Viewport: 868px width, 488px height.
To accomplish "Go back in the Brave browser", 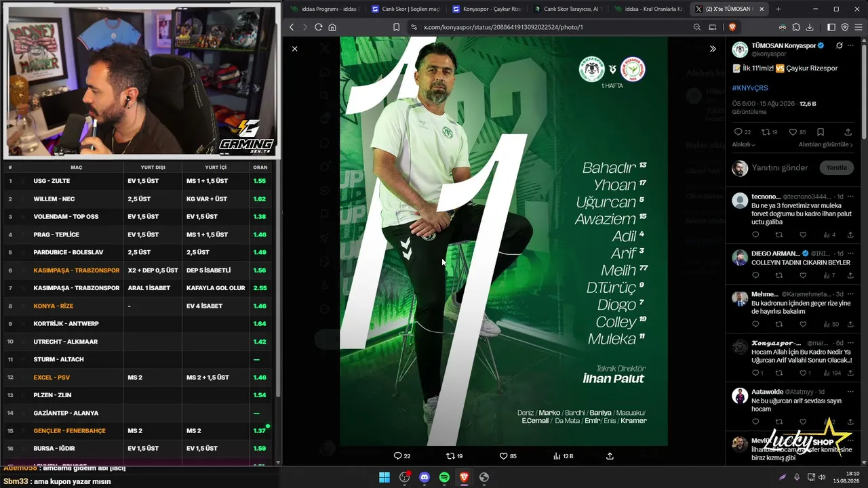I will tap(292, 27).
